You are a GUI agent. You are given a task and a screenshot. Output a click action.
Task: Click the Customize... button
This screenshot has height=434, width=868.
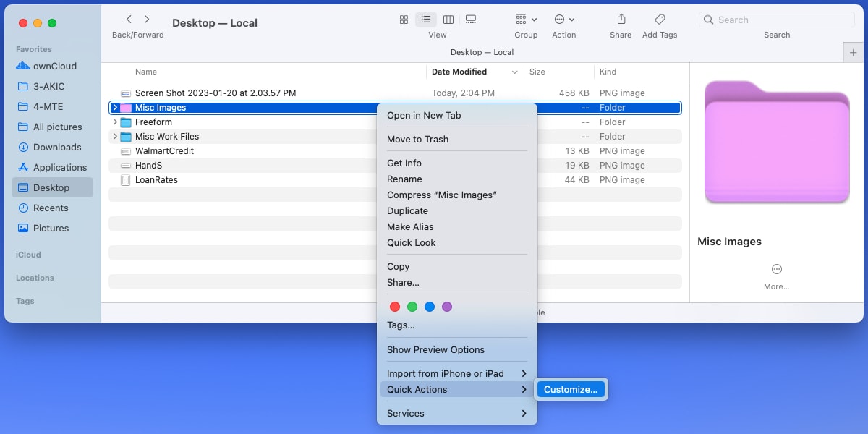571,389
